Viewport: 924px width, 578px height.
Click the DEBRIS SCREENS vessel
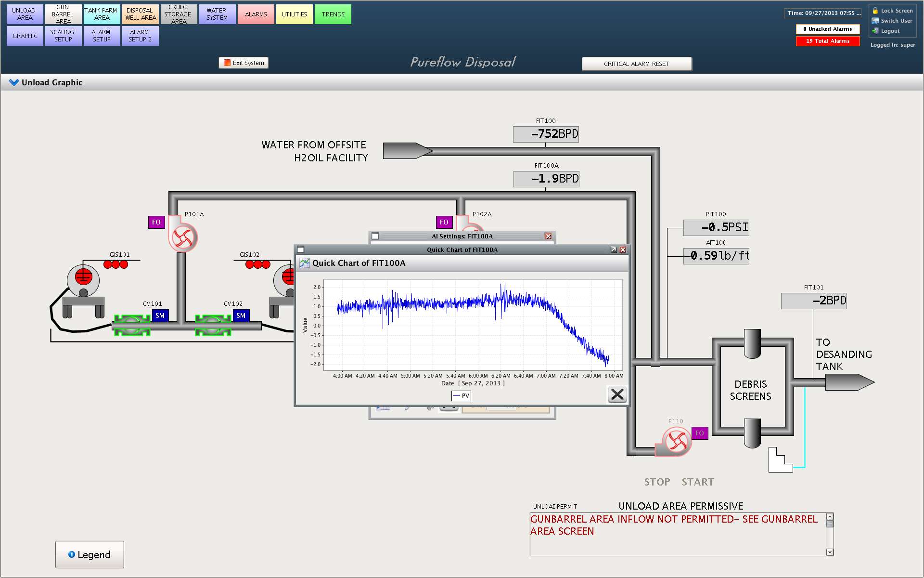pyautogui.click(x=752, y=389)
